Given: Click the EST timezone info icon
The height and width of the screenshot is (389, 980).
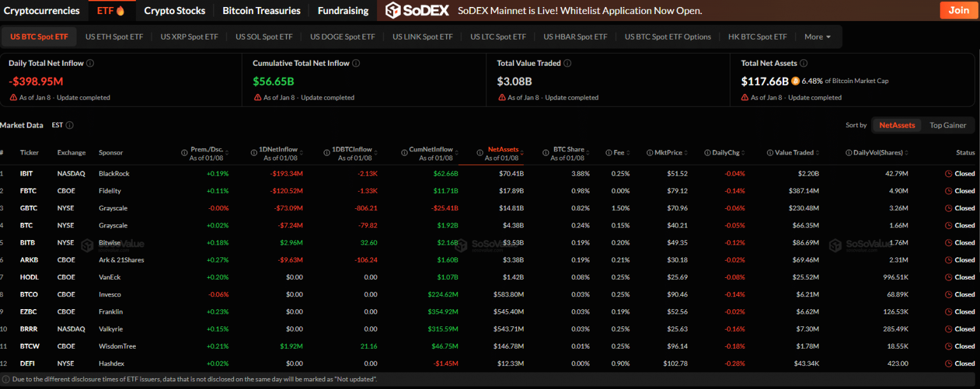Looking at the screenshot, I should pos(70,125).
